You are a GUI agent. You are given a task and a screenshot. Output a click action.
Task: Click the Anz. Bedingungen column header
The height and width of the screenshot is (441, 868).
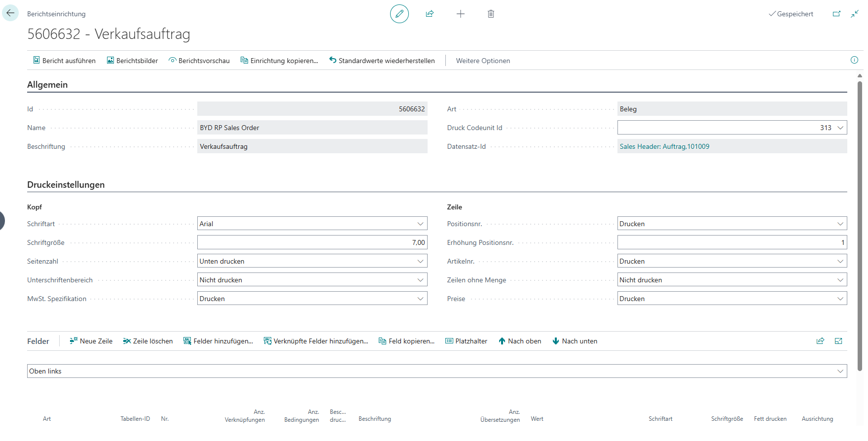tap(301, 416)
